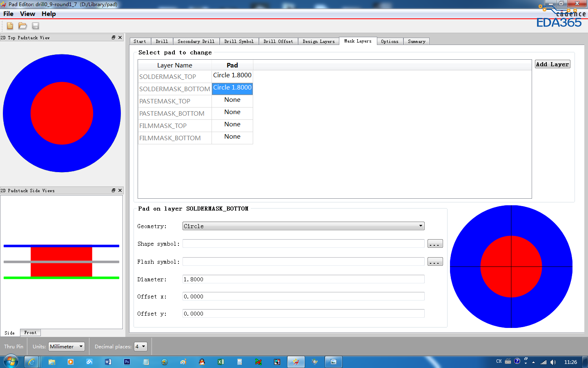Click the Pad column header

[232, 65]
